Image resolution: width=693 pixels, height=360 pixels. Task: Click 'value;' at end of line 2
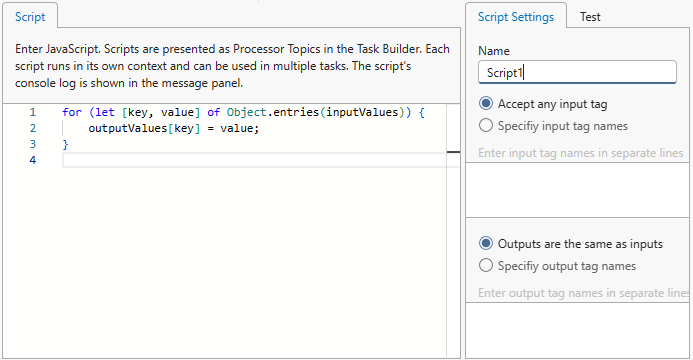(240, 128)
